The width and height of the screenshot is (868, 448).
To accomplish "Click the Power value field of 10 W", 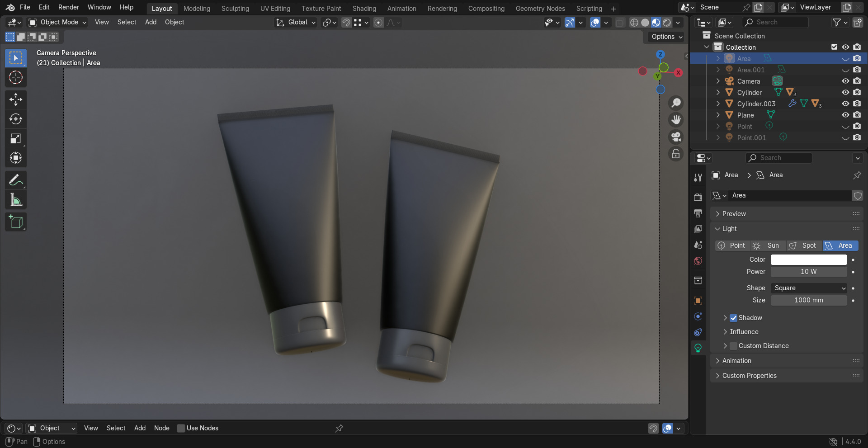I will (x=809, y=272).
